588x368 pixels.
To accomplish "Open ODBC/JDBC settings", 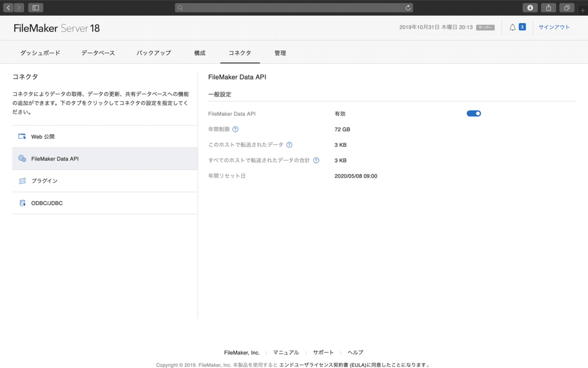I will 105,203.
